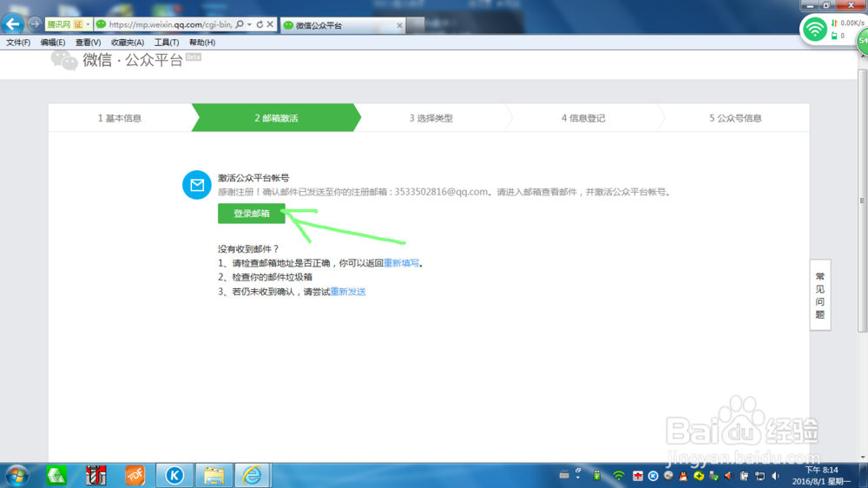Screen dimensions: 868x488
Task: Open the 查看(V) menu
Action: click(x=88, y=42)
